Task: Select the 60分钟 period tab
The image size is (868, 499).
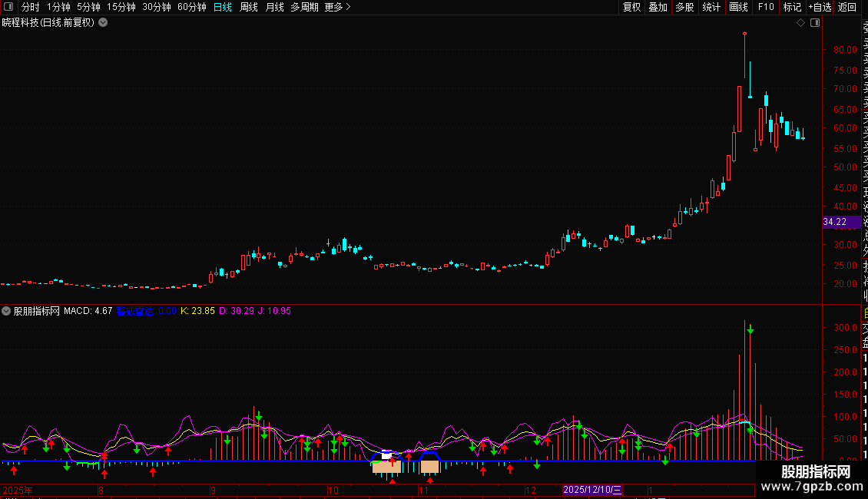Action: pyautogui.click(x=192, y=7)
